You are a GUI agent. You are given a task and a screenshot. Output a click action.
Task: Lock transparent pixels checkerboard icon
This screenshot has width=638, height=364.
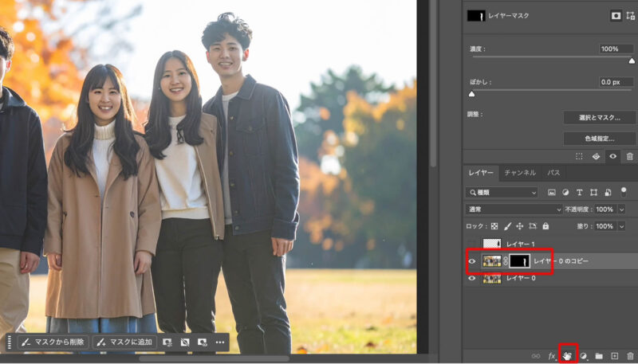click(494, 226)
